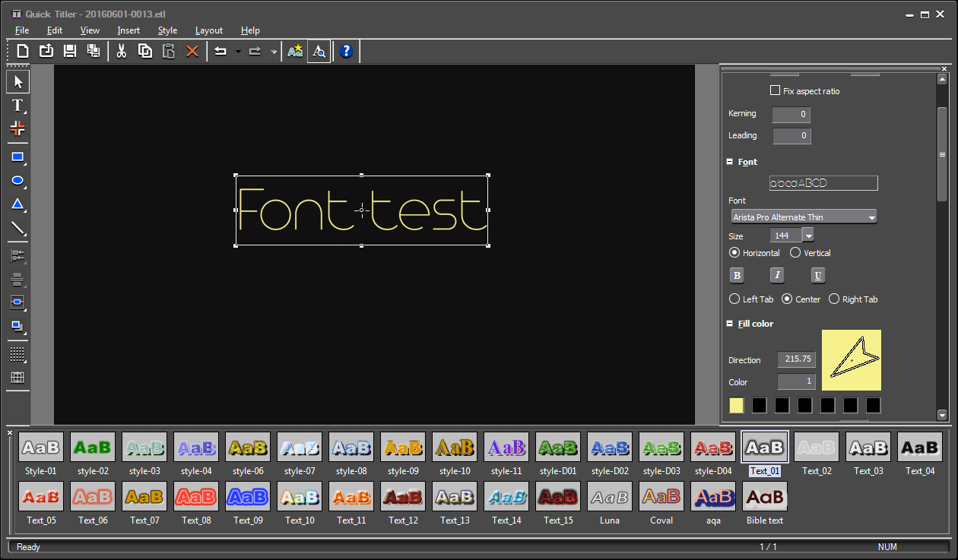The width and height of the screenshot is (958, 560).
Task: Apply the Bible text style thumbnail
Action: tap(765, 497)
